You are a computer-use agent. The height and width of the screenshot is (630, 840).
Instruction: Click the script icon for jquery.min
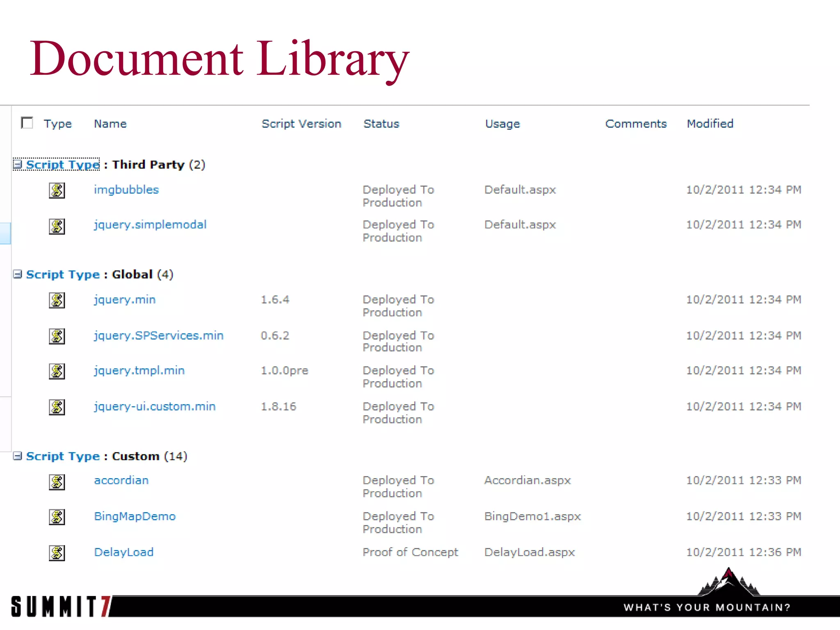click(x=57, y=300)
